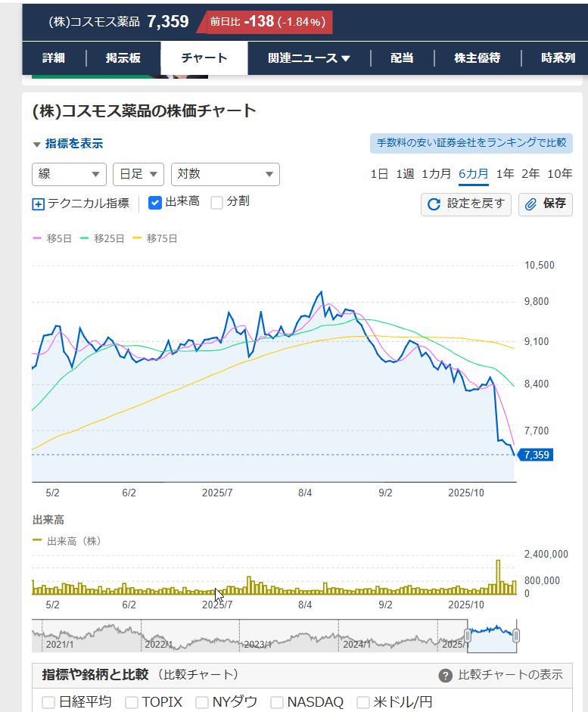588x712 pixels.
Task: Uncheck the 出来高 checkbox
Action: 155,202
